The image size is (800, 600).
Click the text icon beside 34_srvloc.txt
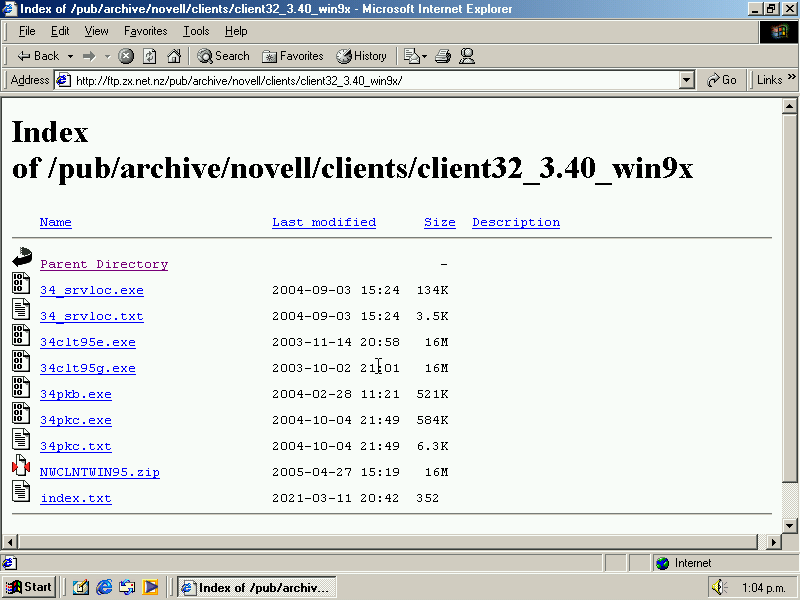(x=21, y=309)
